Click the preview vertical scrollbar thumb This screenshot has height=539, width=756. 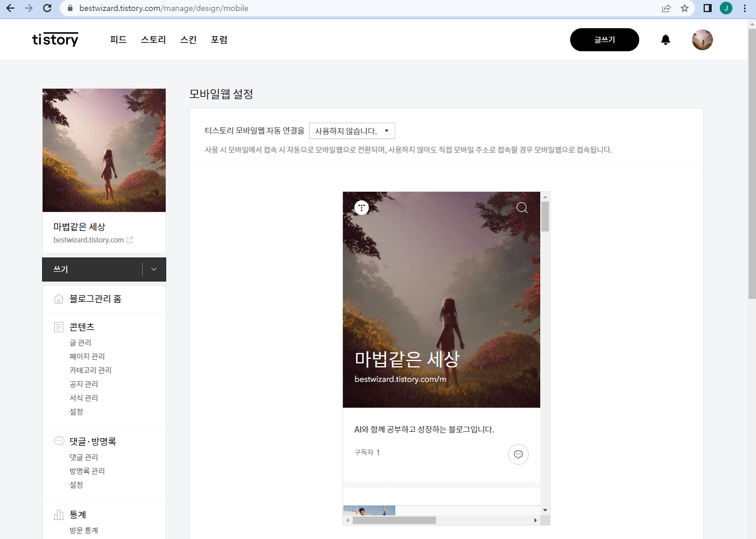(545, 217)
